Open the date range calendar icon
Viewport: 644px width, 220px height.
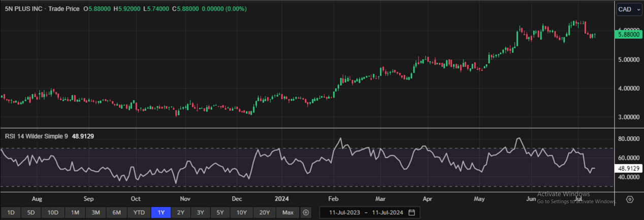[412, 212]
